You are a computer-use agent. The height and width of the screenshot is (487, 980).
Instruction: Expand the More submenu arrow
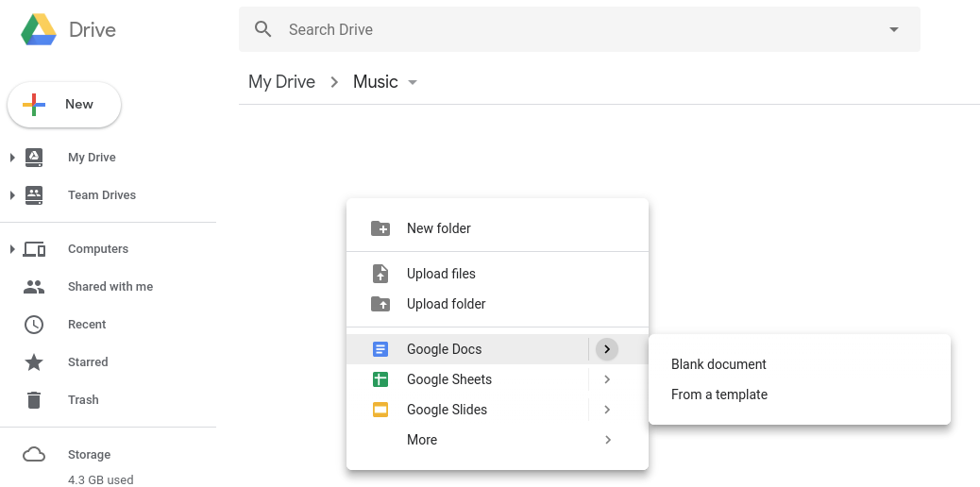tap(607, 440)
